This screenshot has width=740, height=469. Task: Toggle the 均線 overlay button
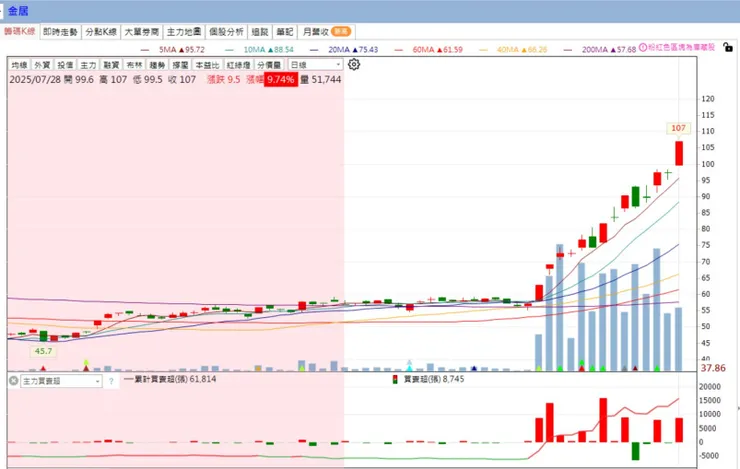[x=20, y=65]
